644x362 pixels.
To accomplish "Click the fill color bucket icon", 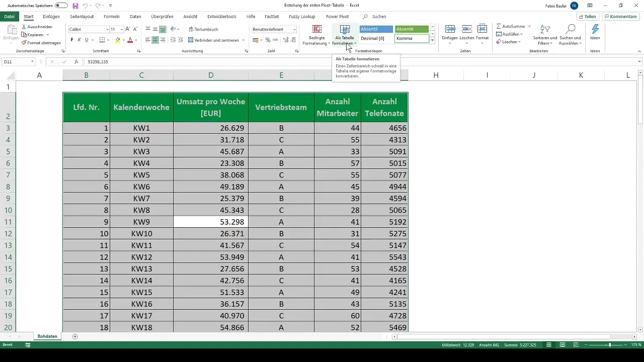I will tap(118, 40).
